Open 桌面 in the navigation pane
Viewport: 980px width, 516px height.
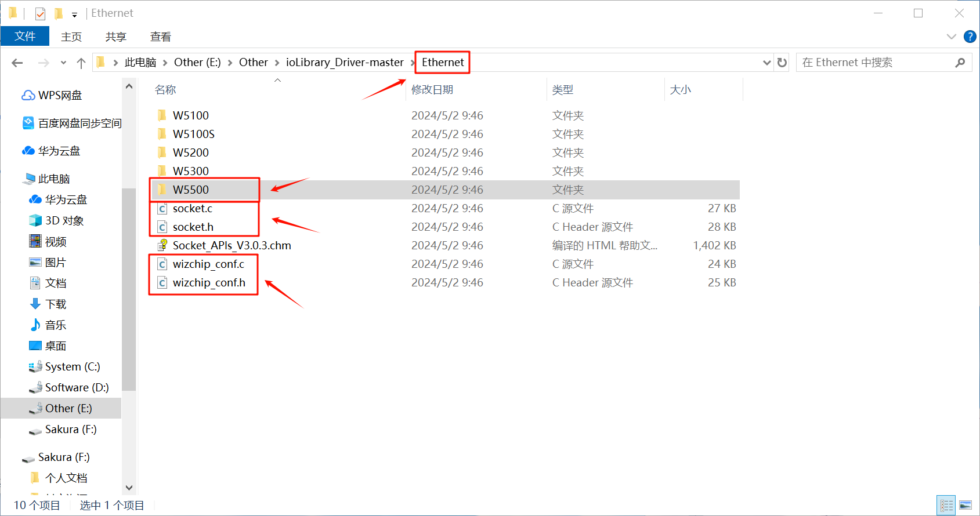(x=56, y=346)
